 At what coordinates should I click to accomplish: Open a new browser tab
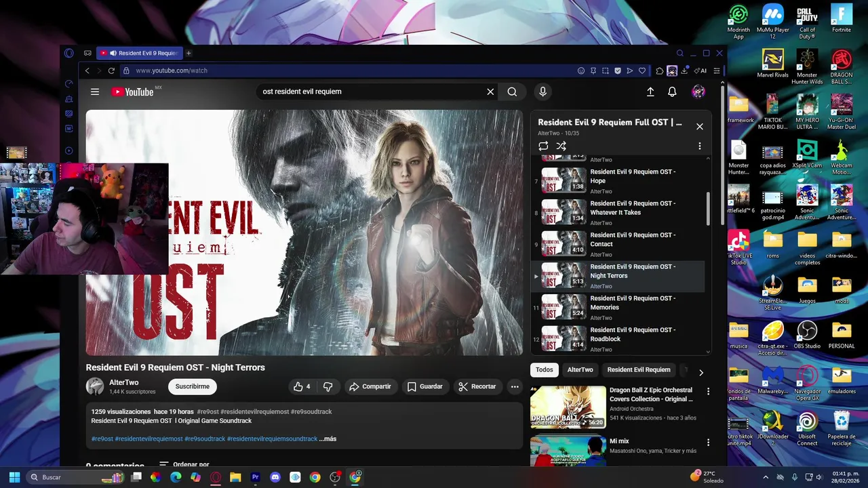click(189, 53)
